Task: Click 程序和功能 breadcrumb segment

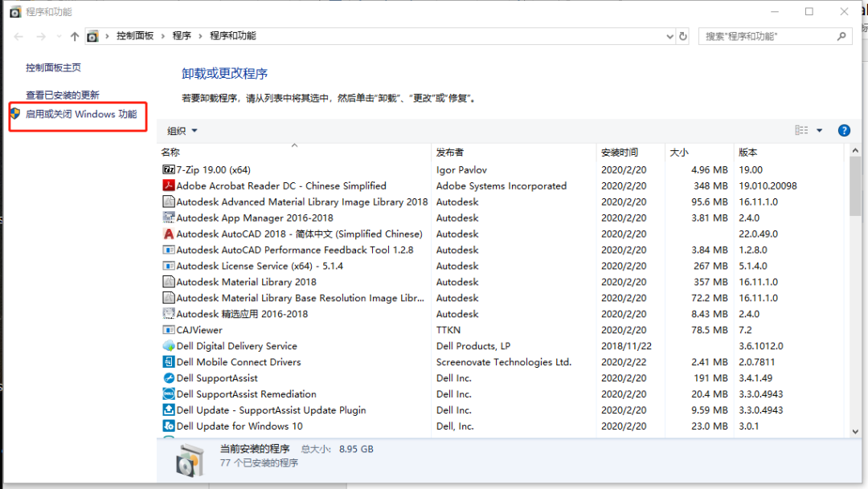Action: pyautogui.click(x=232, y=36)
